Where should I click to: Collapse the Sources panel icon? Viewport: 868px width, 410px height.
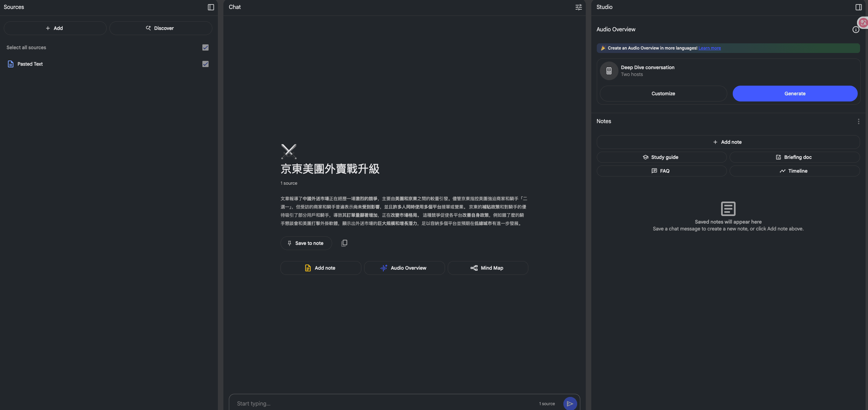coord(211,7)
